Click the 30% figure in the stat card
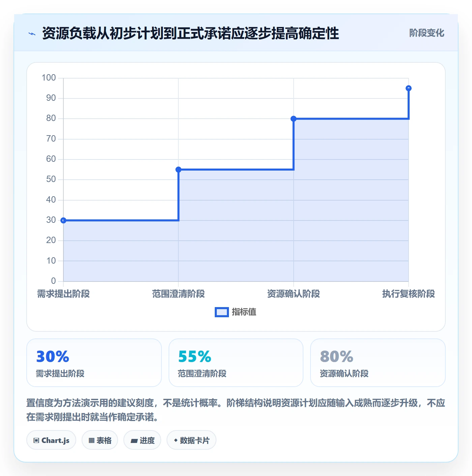This screenshot has width=472, height=476. [53, 357]
